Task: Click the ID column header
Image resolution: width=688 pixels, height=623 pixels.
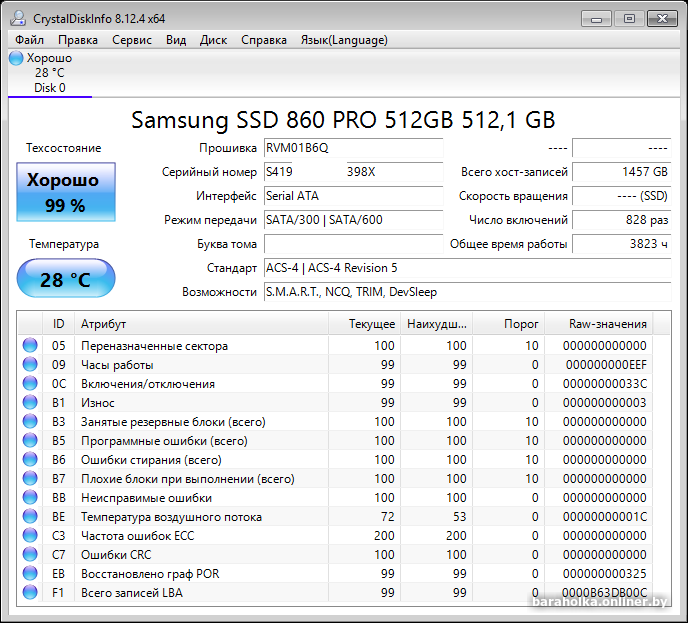Action: click(58, 324)
